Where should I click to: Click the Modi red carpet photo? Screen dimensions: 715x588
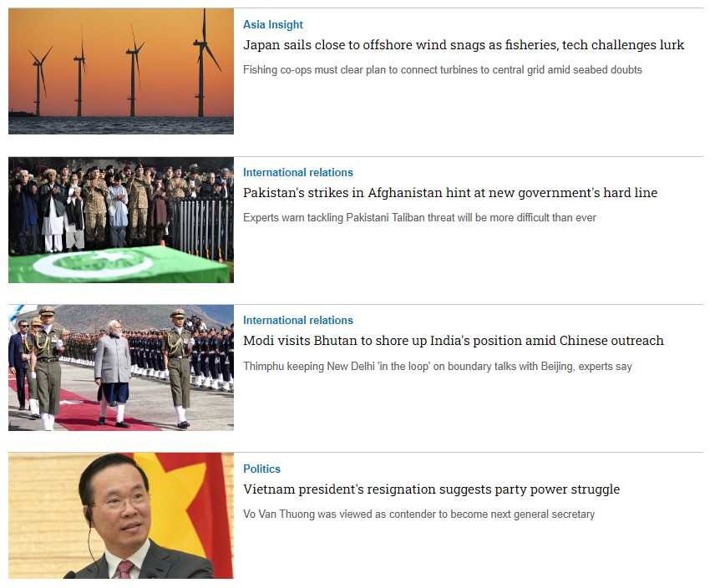[x=121, y=367]
